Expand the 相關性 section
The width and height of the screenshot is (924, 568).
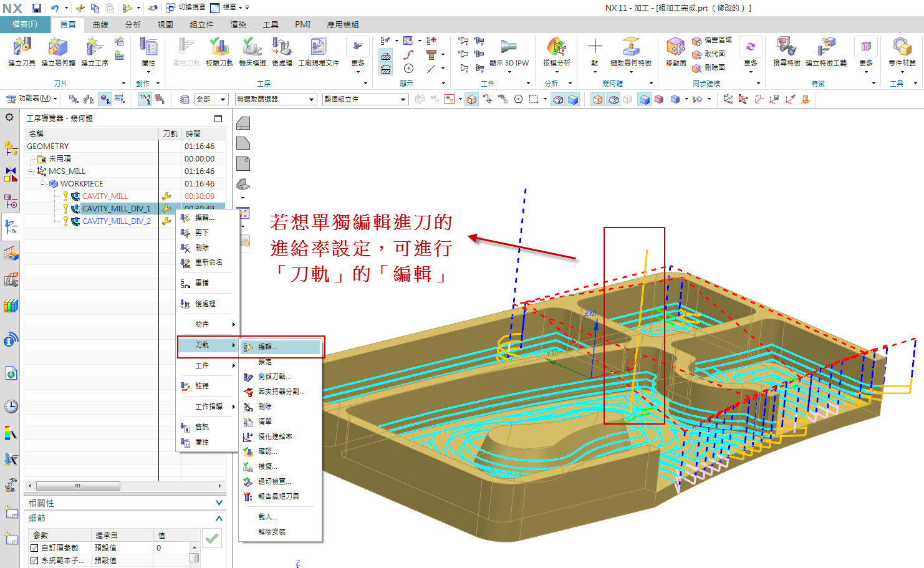(219, 503)
